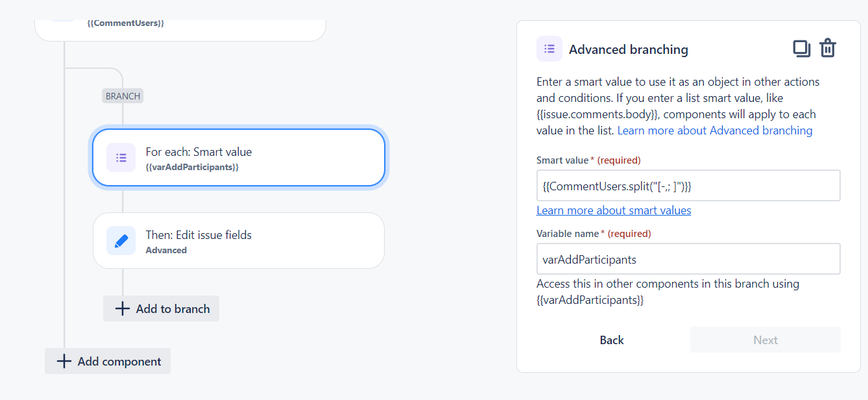
Task: Click the Advanced branching panel title
Action: click(629, 49)
